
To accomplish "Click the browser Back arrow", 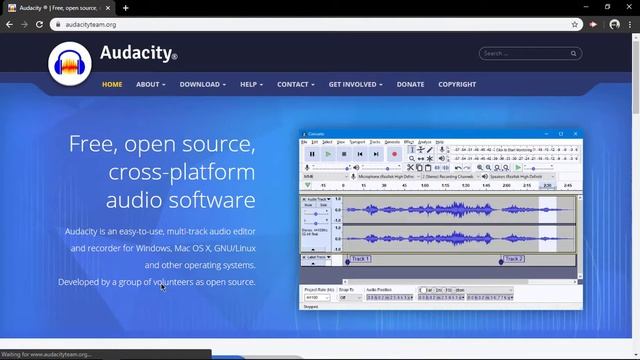I will 9,24.
